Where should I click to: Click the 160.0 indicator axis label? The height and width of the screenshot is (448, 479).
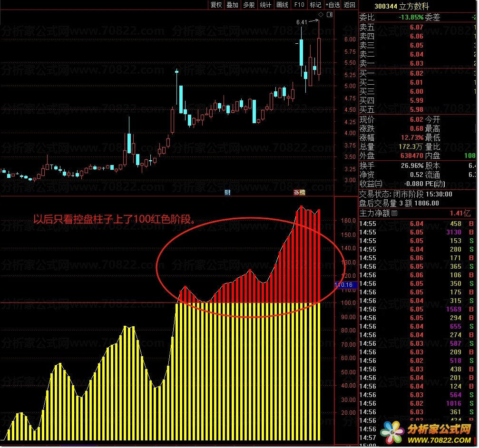349,221
